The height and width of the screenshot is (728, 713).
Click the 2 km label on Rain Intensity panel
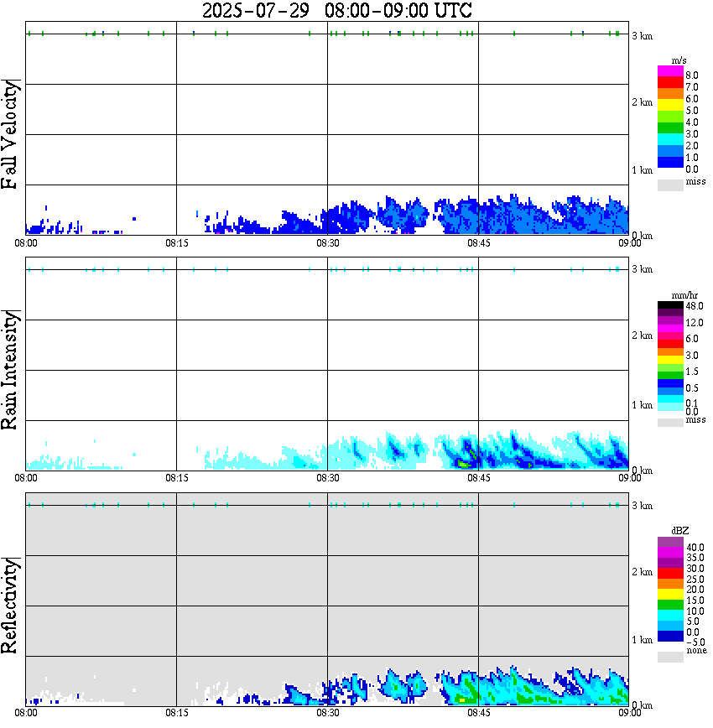tap(642, 335)
